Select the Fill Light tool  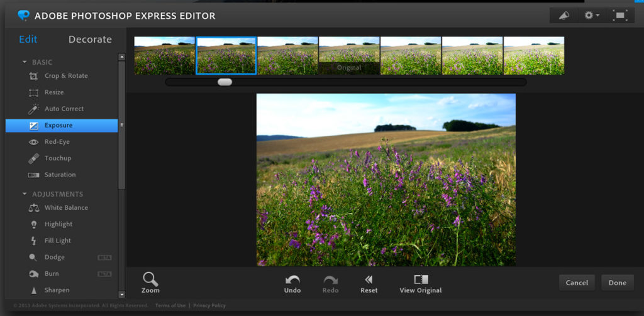point(33,241)
